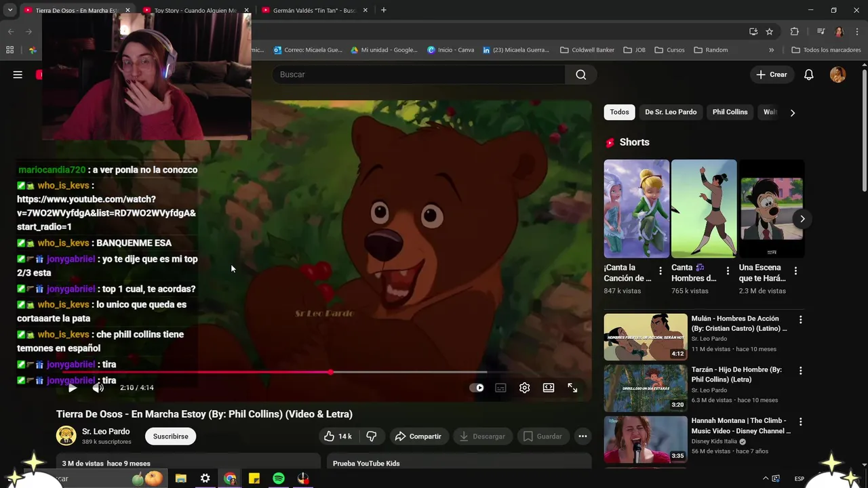Like the video with 14 k likes

(x=337, y=436)
